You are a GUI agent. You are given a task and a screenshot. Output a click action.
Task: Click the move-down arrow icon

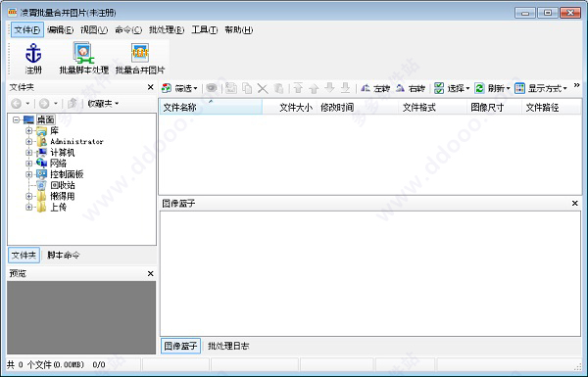329,88
